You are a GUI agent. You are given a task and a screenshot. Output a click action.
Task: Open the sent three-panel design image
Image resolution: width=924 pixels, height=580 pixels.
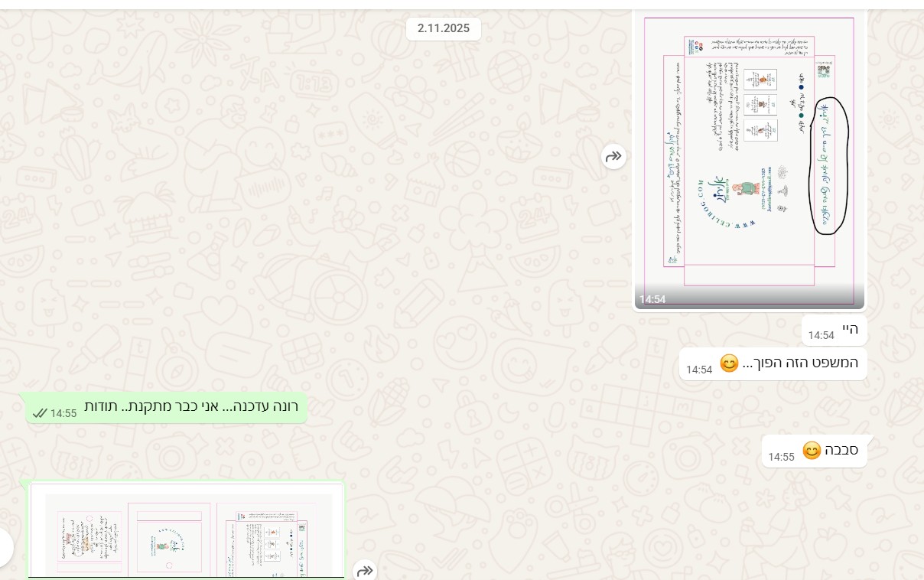[187, 532]
